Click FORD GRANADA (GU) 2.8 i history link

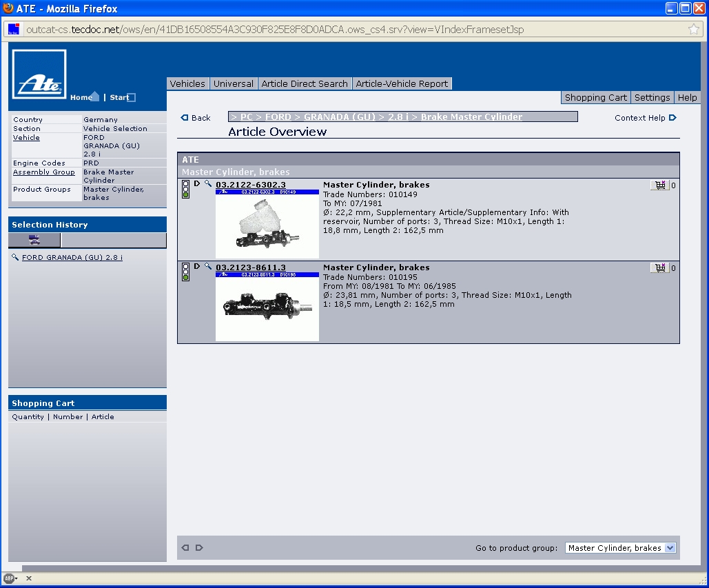point(72,257)
